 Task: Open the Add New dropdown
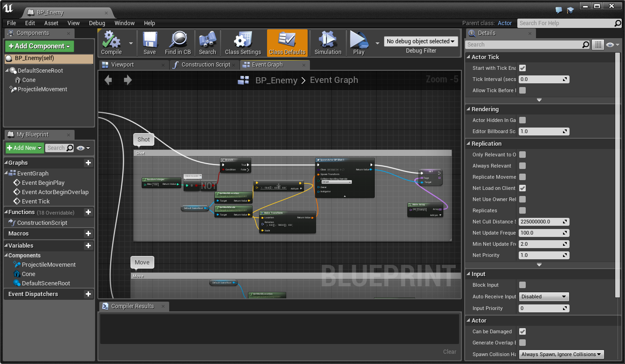coord(25,148)
